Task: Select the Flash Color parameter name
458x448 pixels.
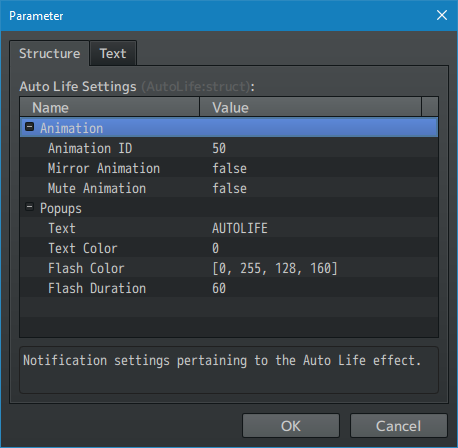Action: [86, 268]
